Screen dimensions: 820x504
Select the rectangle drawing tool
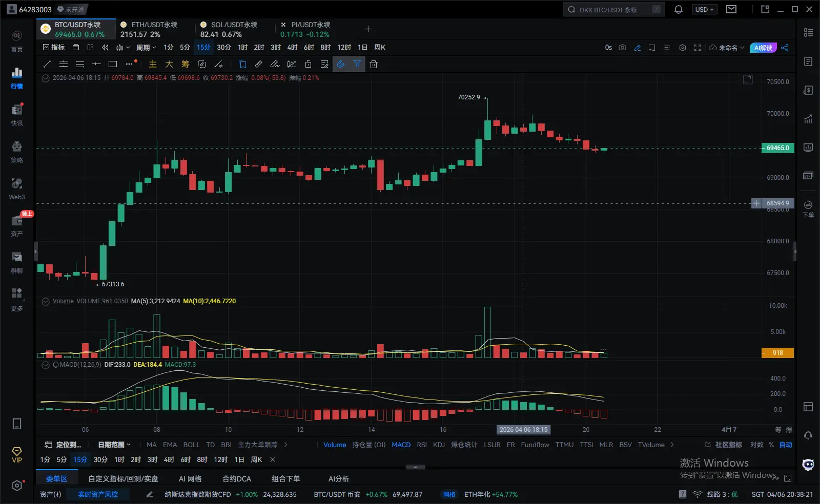point(113,64)
